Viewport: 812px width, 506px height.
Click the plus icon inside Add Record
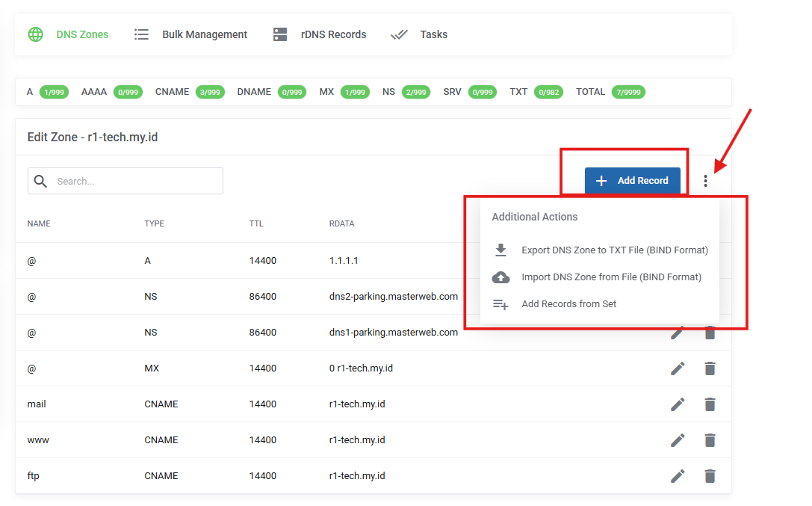coord(601,180)
